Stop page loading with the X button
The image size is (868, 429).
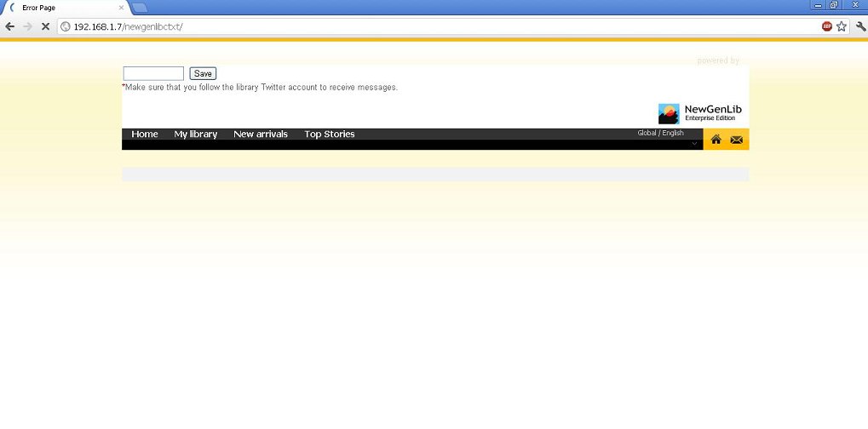[x=45, y=26]
